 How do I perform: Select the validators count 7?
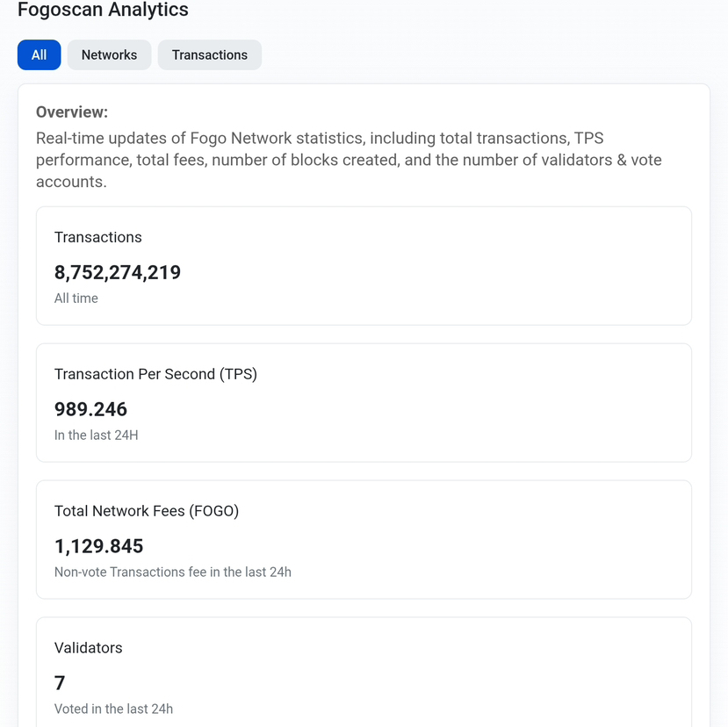(60, 683)
